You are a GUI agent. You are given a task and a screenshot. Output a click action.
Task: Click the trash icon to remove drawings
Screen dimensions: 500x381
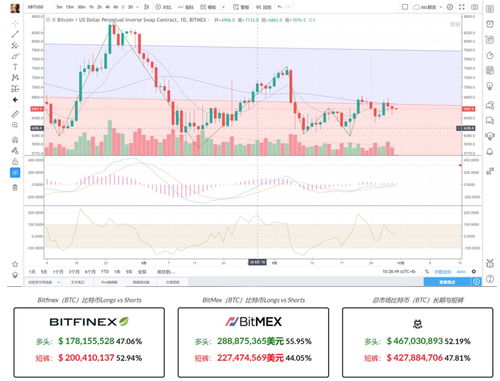(x=15, y=188)
